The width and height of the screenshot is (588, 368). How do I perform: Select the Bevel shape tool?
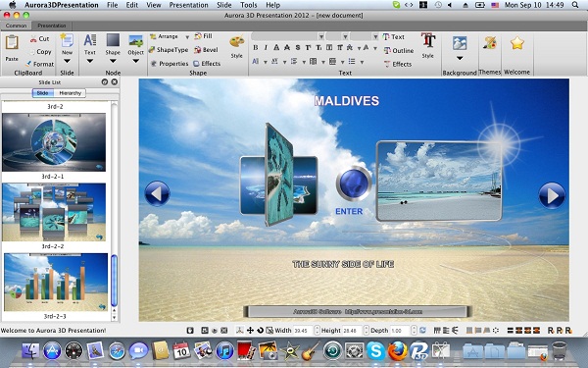tap(206, 50)
